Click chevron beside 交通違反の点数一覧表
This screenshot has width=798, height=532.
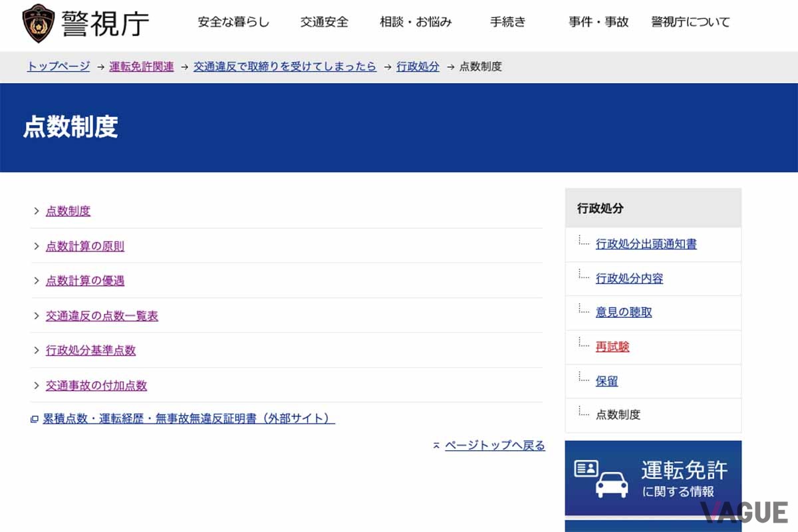[x=37, y=316]
